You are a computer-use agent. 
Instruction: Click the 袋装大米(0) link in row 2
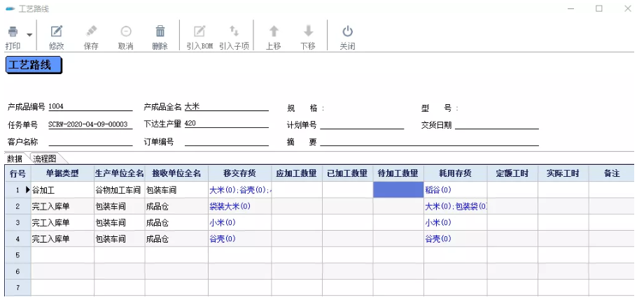point(230,206)
